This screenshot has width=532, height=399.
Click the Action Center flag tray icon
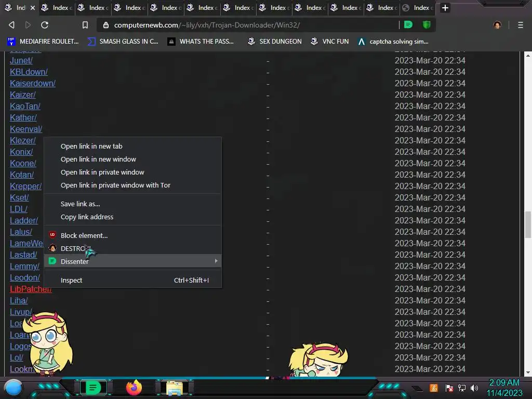coord(449,388)
